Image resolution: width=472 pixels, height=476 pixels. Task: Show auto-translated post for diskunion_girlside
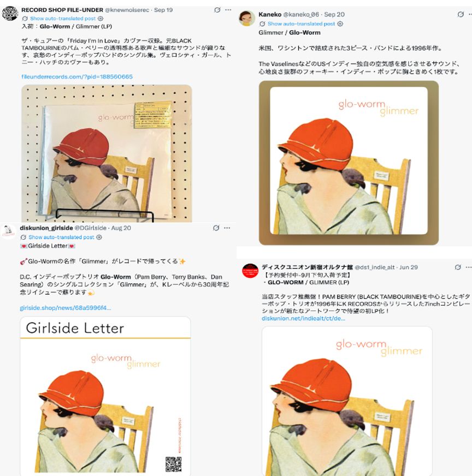coord(61,237)
